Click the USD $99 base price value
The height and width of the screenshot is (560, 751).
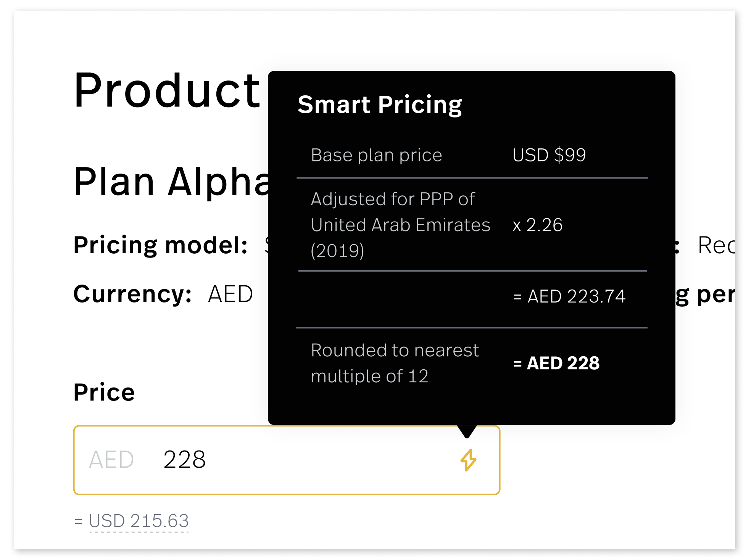pyautogui.click(x=549, y=155)
